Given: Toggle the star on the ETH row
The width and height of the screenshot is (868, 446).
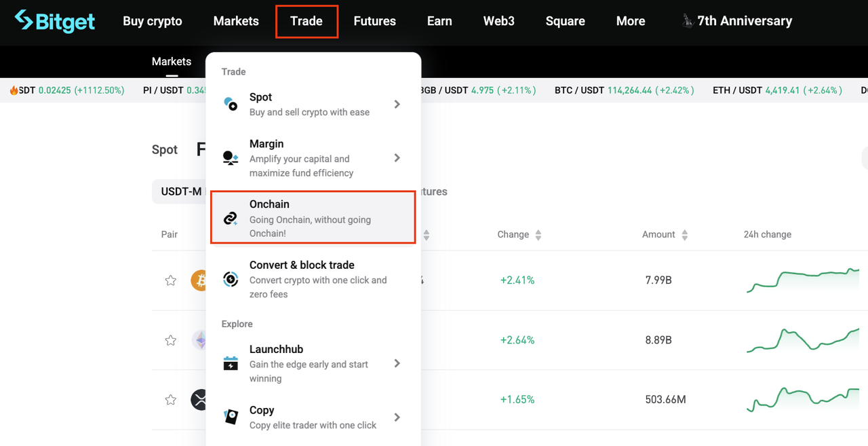Looking at the screenshot, I should 170,339.
